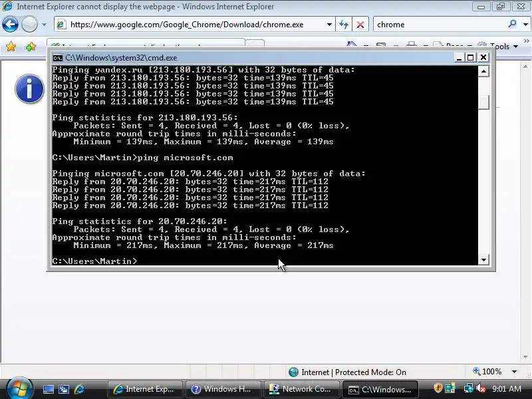Open a new blank IE tab

click(255, 43)
